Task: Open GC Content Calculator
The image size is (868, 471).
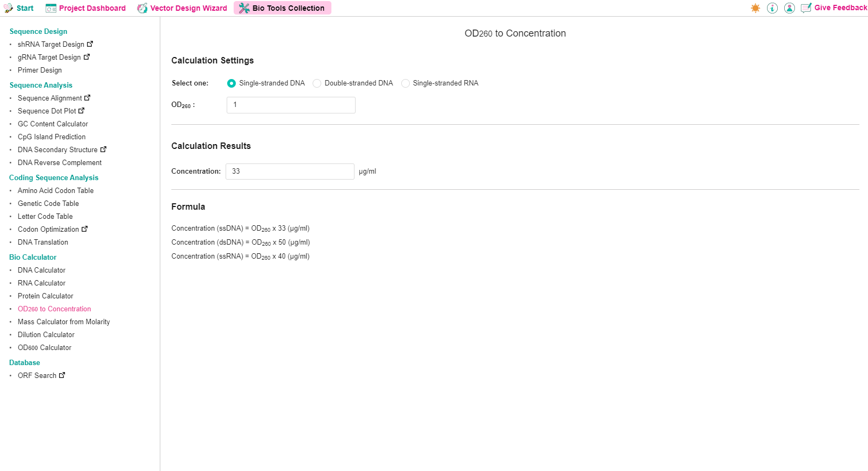Action: coord(53,124)
